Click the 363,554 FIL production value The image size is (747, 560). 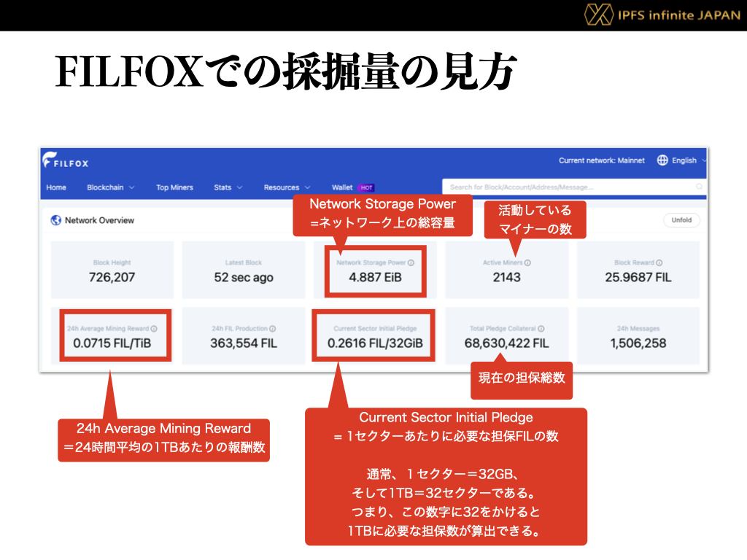244,343
